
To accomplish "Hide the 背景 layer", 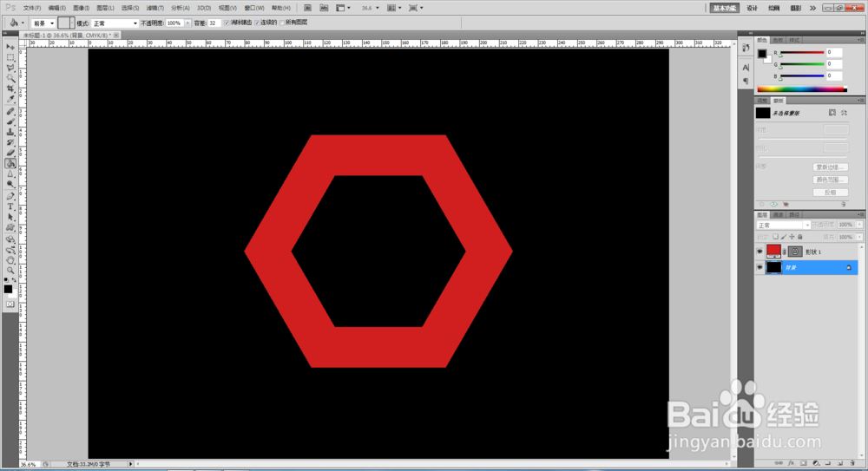I will (x=760, y=267).
